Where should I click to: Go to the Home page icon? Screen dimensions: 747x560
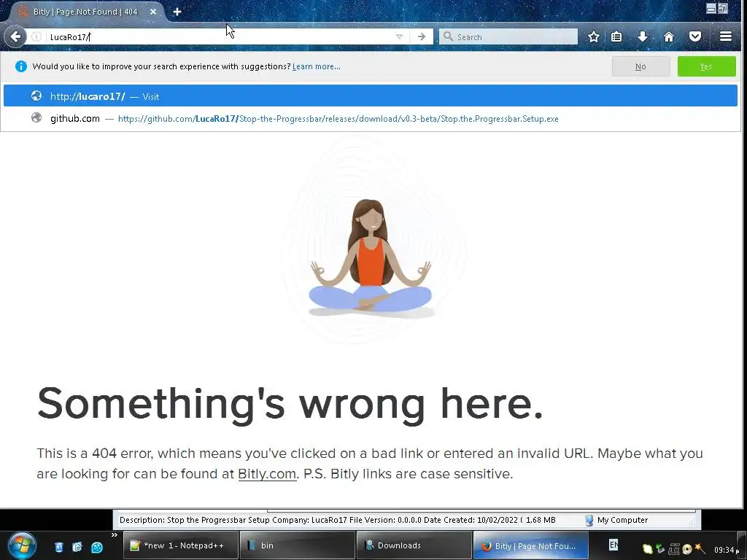[669, 36]
